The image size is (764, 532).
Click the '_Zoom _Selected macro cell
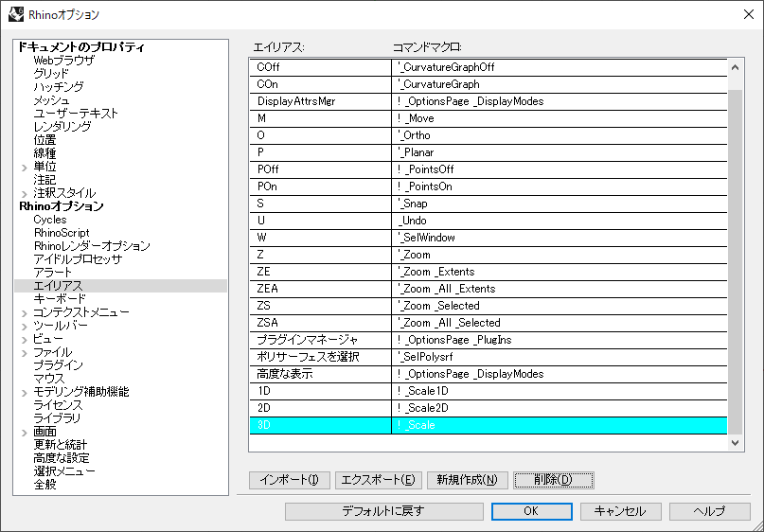click(560, 306)
